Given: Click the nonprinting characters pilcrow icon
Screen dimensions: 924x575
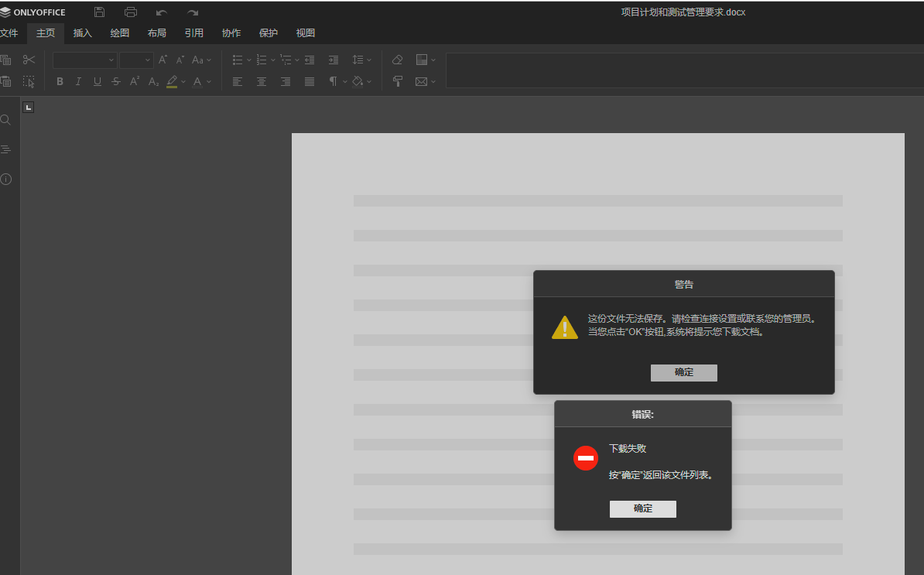Looking at the screenshot, I should click(333, 81).
